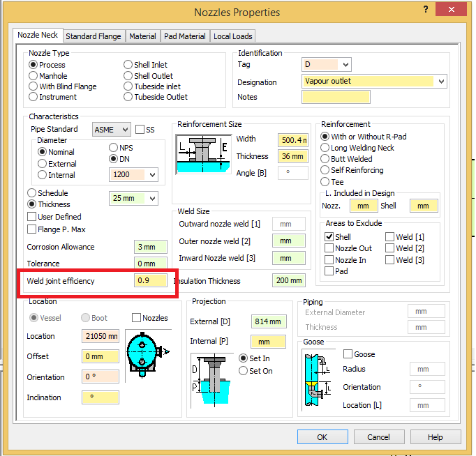The height and width of the screenshot is (456, 476).
Task: Click the help question mark in title bar
Action: tap(426, 11)
